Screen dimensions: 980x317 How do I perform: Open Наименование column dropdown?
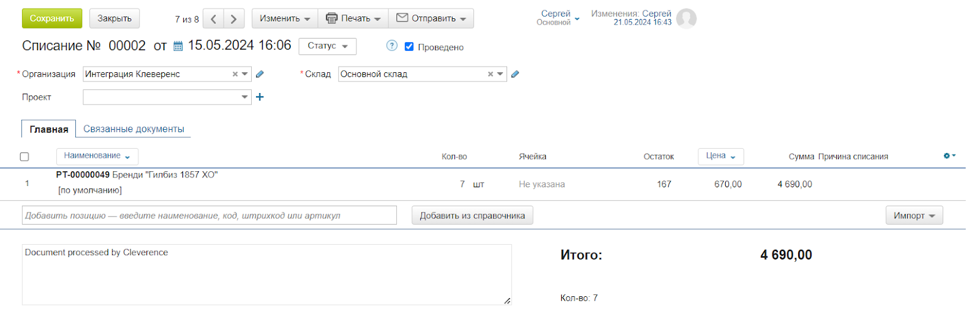[x=97, y=156]
